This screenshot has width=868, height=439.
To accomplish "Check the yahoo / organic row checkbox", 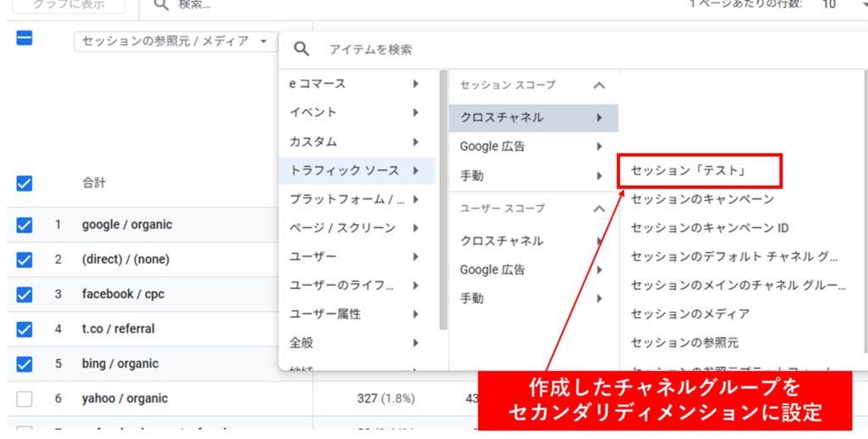I will pyautogui.click(x=25, y=398).
